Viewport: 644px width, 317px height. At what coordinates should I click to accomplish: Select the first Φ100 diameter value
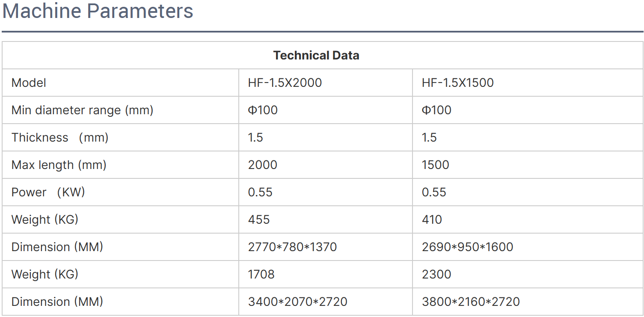coord(263,110)
